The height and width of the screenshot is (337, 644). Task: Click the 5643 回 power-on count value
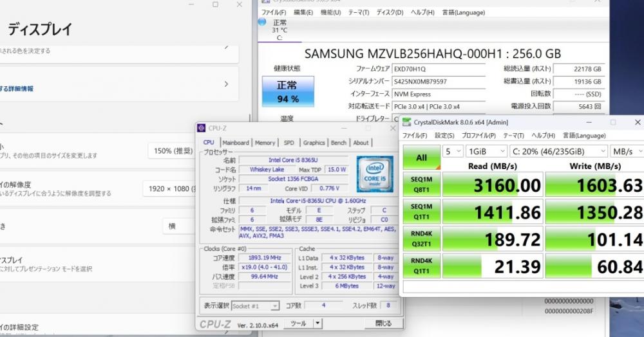tap(579, 107)
